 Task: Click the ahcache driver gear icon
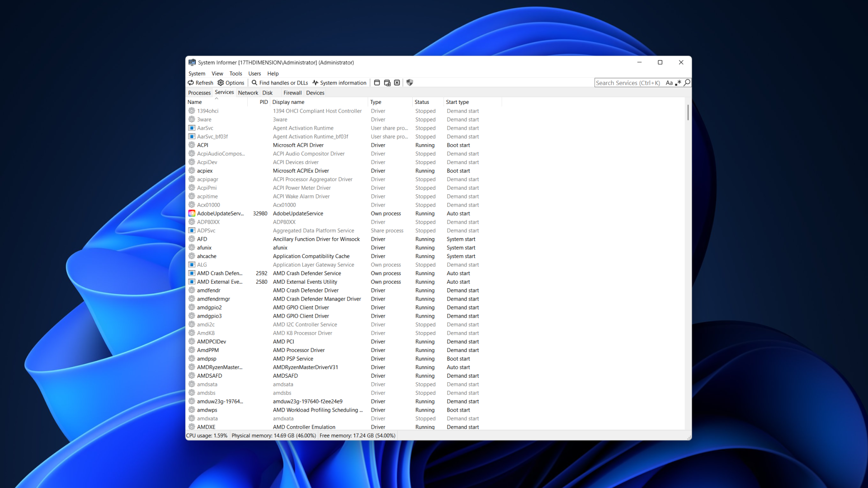pos(192,256)
